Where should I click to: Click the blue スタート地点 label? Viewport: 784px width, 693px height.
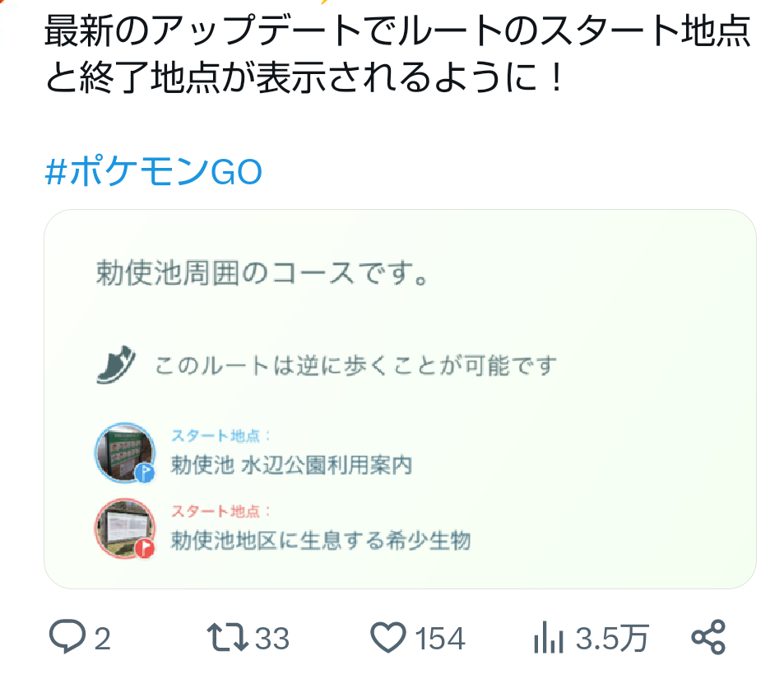220,436
